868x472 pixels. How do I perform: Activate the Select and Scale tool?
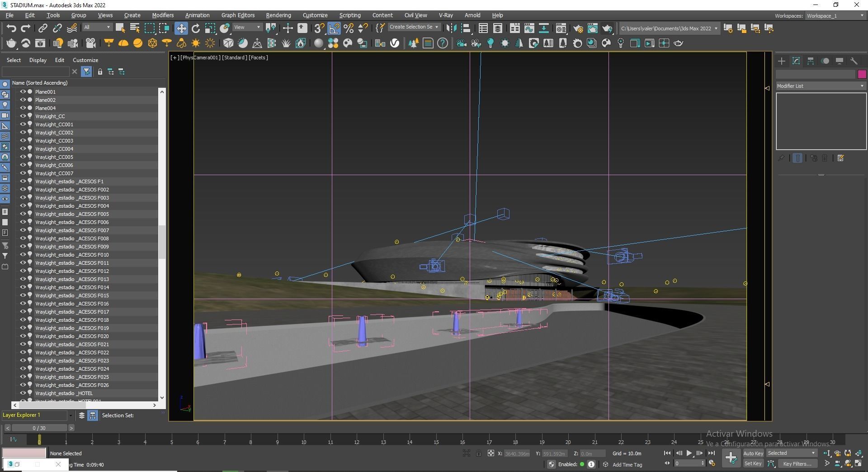click(210, 28)
